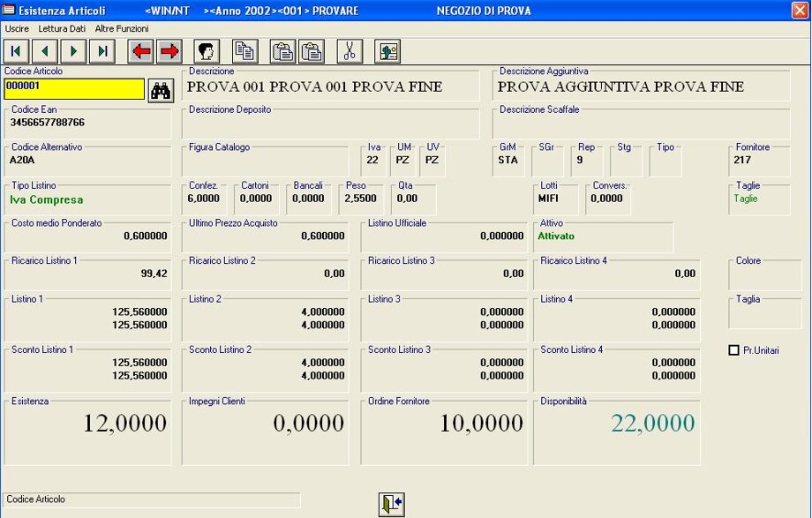Click the copy documents icon
812x518 pixels.
coord(244,51)
